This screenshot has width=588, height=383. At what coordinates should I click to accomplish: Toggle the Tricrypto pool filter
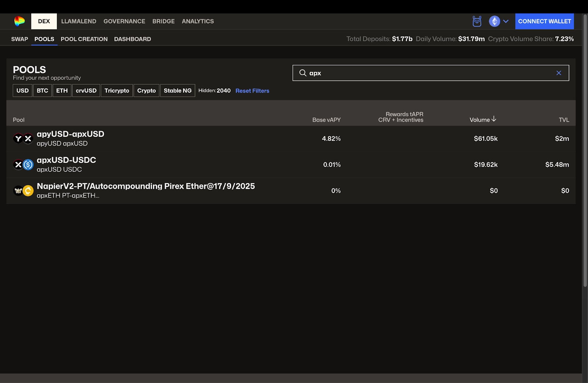point(117,91)
